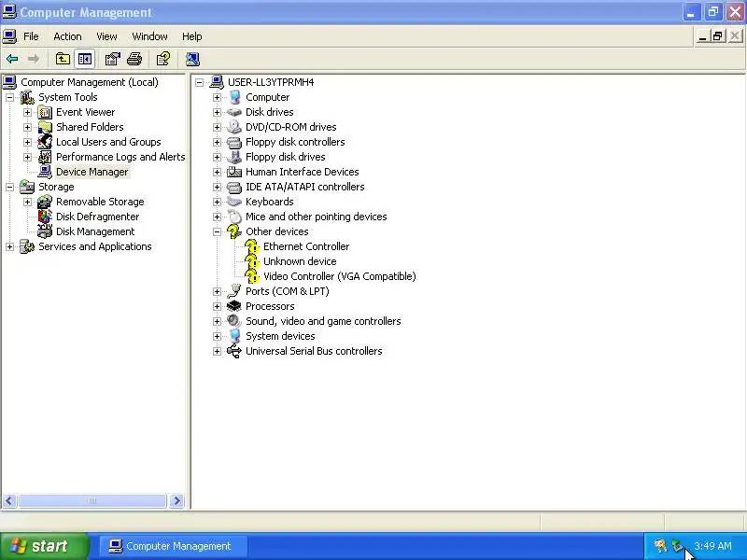The width and height of the screenshot is (747, 560).
Task: Expand Local Users and Groups node
Action: pos(28,142)
